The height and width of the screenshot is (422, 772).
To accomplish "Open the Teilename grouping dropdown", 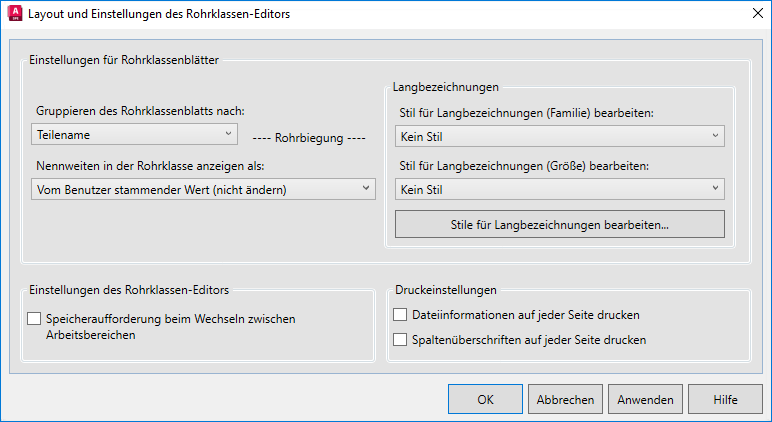I will tap(134, 132).
